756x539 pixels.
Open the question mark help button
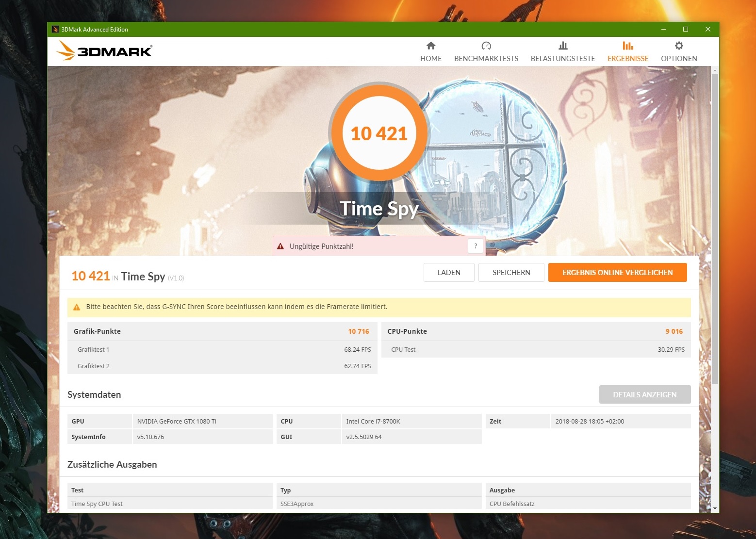(476, 246)
